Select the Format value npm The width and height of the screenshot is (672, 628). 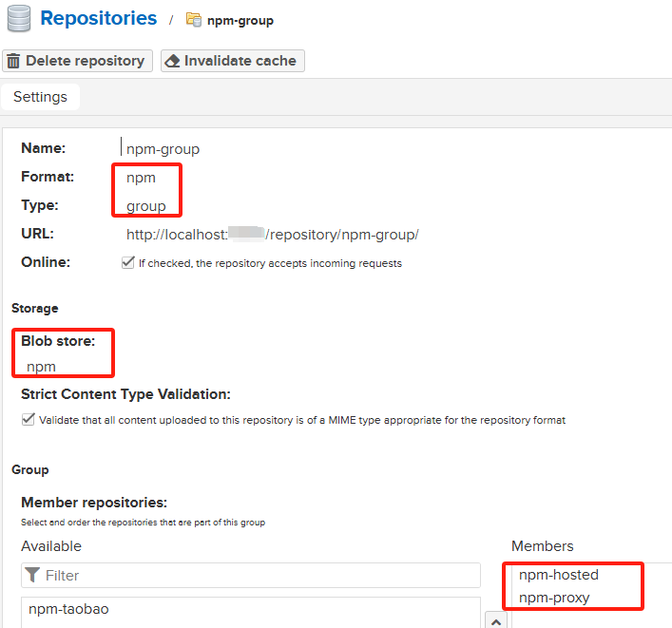click(141, 178)
